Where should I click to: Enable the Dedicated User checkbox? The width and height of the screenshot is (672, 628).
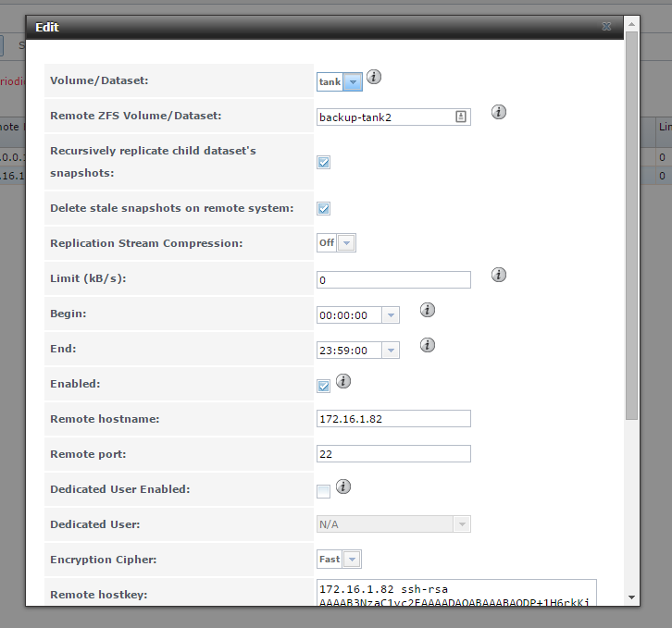(324, 491)
